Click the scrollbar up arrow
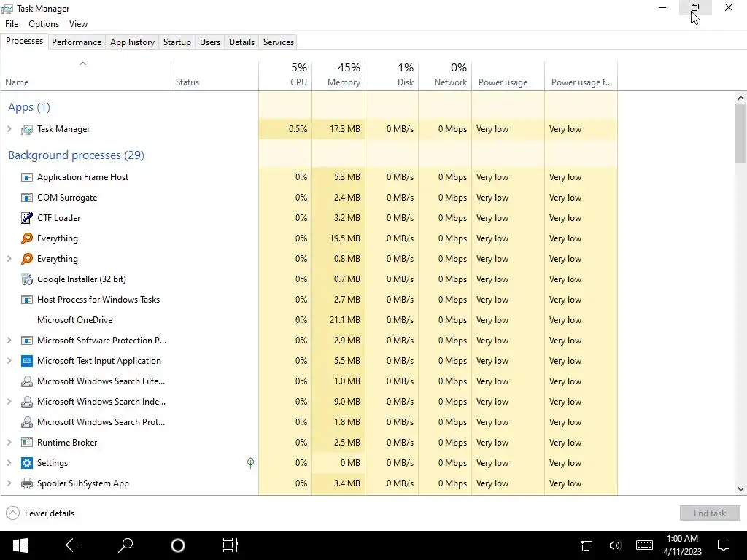 740,98
